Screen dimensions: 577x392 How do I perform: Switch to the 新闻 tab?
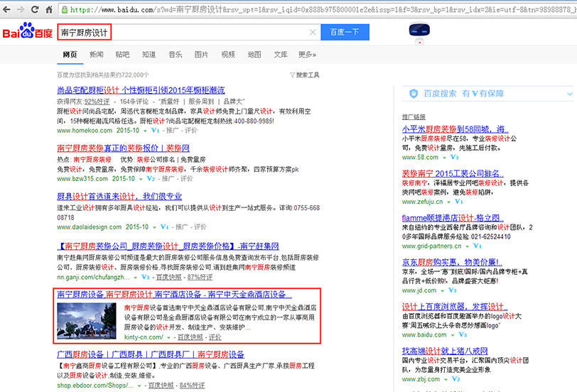(97, 55)
